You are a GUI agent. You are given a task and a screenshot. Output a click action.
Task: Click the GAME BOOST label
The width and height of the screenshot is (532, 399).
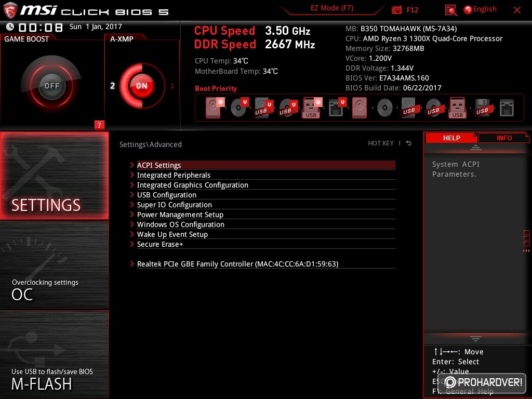26,39
